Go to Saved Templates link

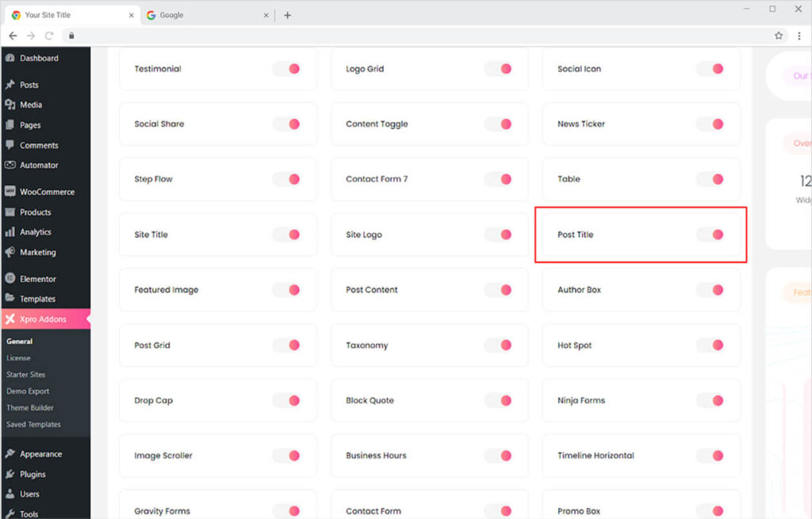point(33,425)
